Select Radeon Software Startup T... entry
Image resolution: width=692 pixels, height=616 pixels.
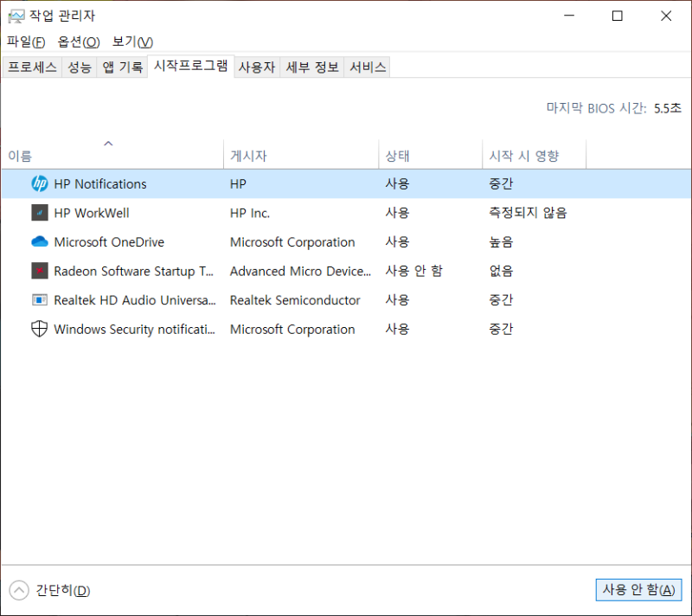point(134,272)
